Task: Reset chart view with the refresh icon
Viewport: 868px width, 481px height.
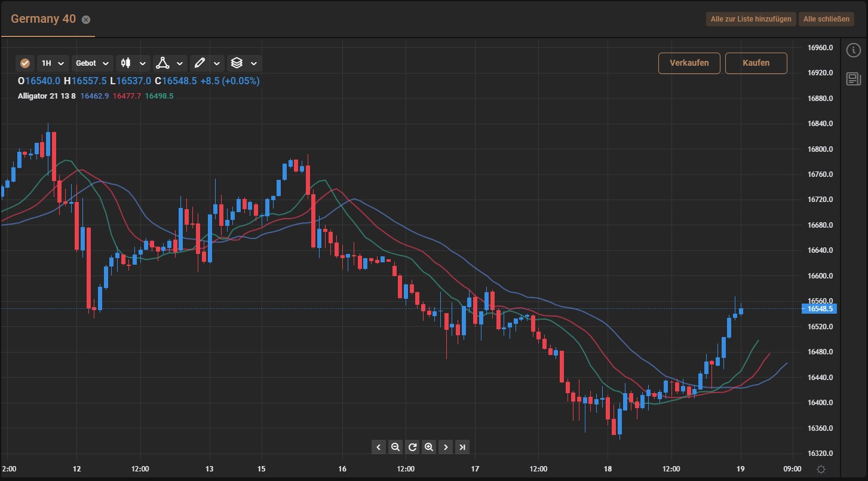Action: tap(412, 446)
